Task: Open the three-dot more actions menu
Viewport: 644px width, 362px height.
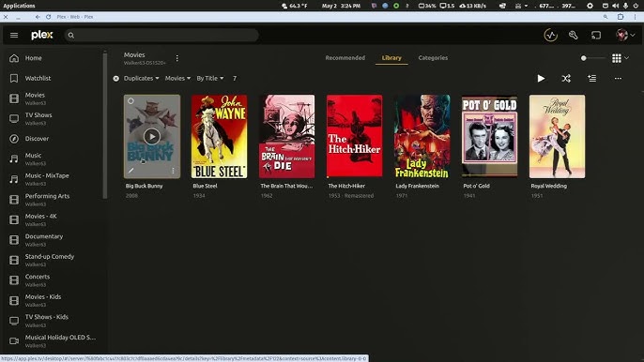Action: tap(618, 79)
